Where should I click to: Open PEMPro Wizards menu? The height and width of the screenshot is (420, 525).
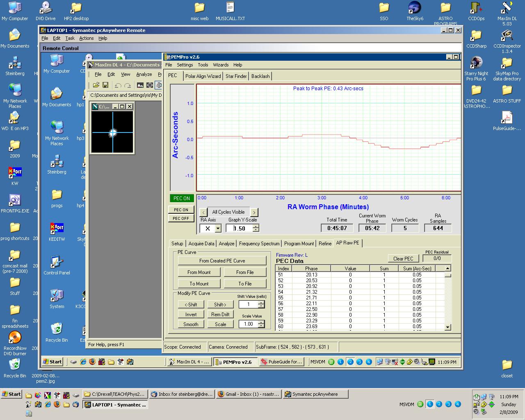[221, 65]
